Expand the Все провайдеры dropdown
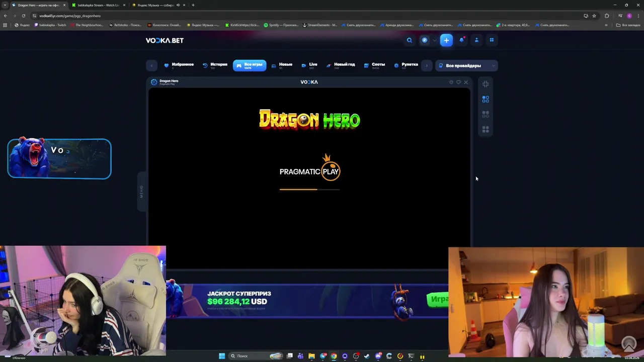The width and height of the screenshot is (644, 362). [466, 65]
